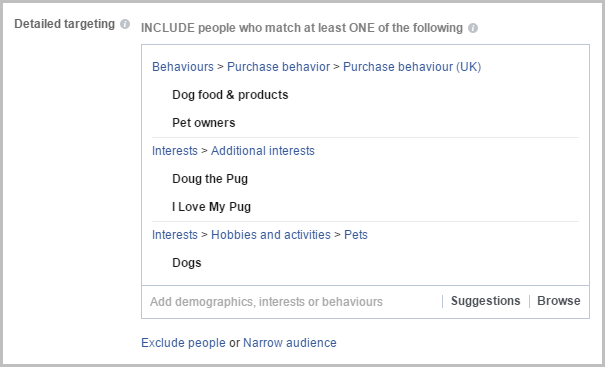Open Interests link before Hobbies and activities

[175, 235]
